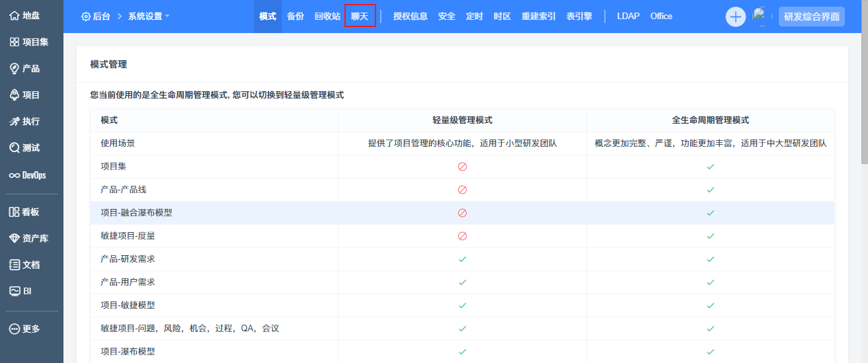Click disabled icon in 项目-融合瀑布模型 row
The image size is (868, 363).
(x=462, y=213)
